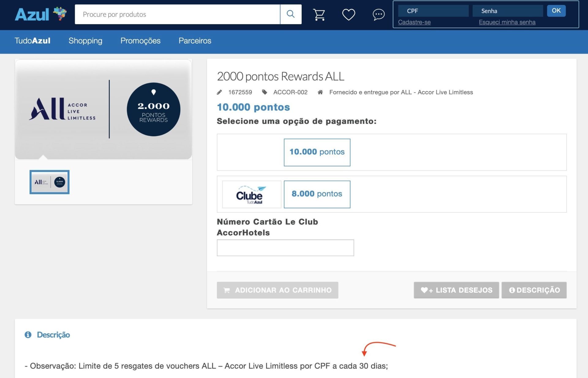Screen dimensions: 588x378
Task: Click the Descrição section heading
Action: pyautogui.click(x=53, y=334)
